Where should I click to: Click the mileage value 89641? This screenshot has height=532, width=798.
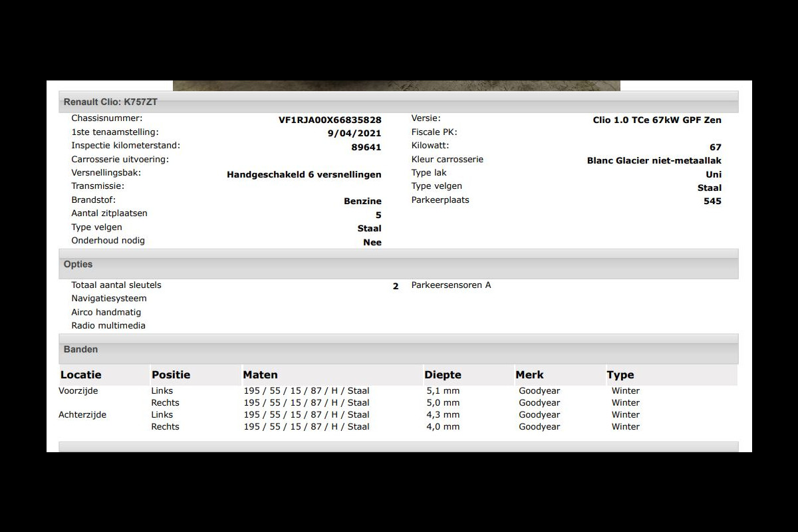366,148
